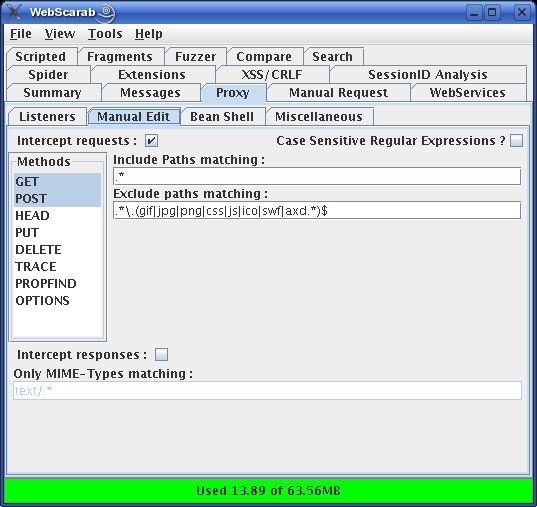
Task: Open the Spider tab
Action: point(48,75)
